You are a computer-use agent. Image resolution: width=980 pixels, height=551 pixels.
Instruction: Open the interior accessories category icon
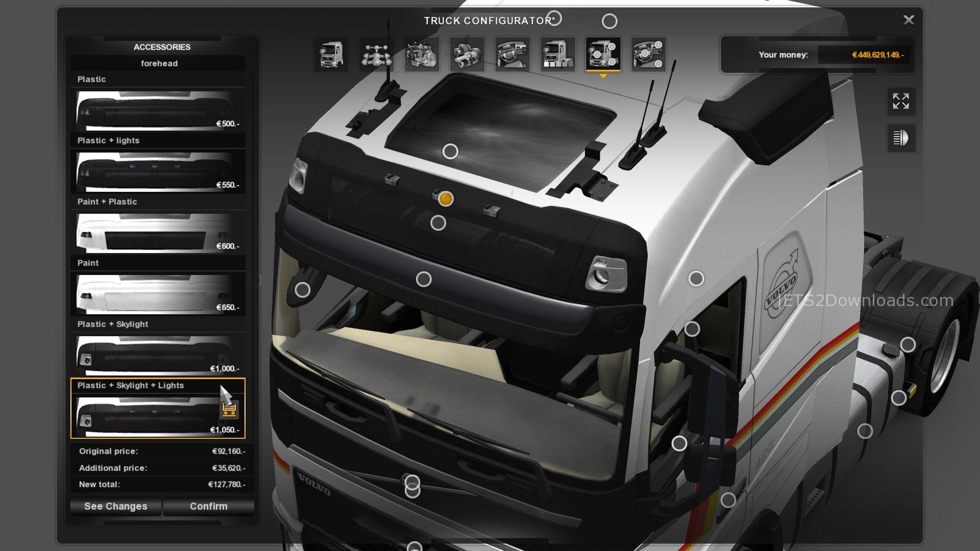648,54
